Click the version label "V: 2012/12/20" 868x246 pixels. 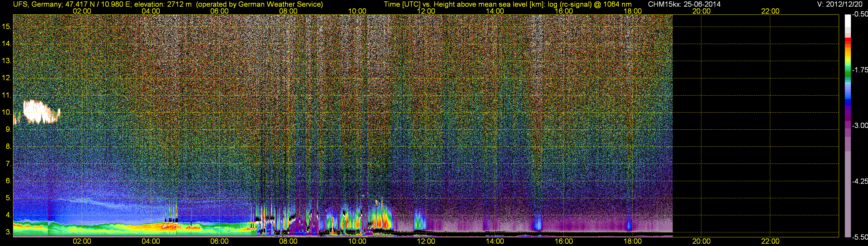[x=839, y=4]
